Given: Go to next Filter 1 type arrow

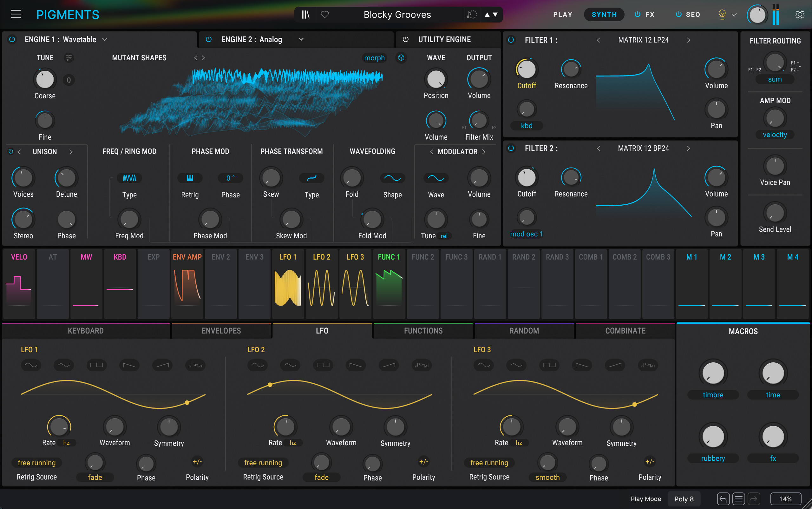Looking at the screenshot, I should coord(689,40).
